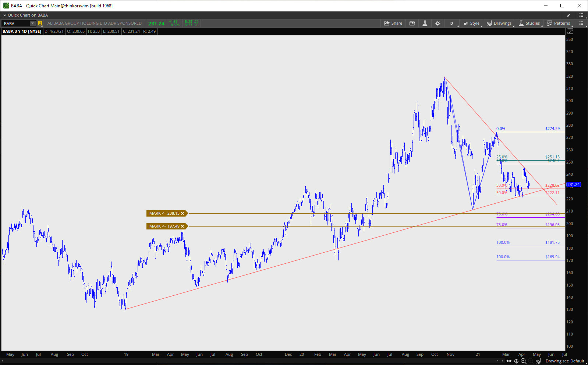The image size is (588, 365).
Task: Click the R: 2.49 range value
Action: click(x=149, y=31)
